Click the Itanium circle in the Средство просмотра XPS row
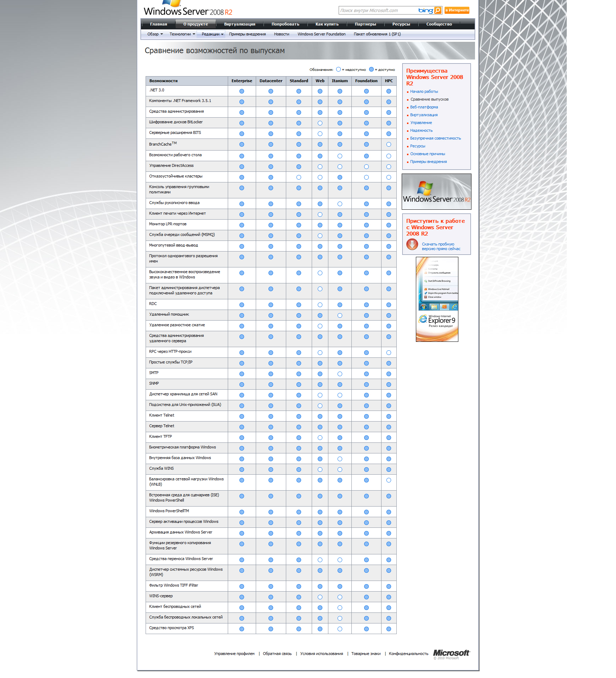 pos(340,629)
